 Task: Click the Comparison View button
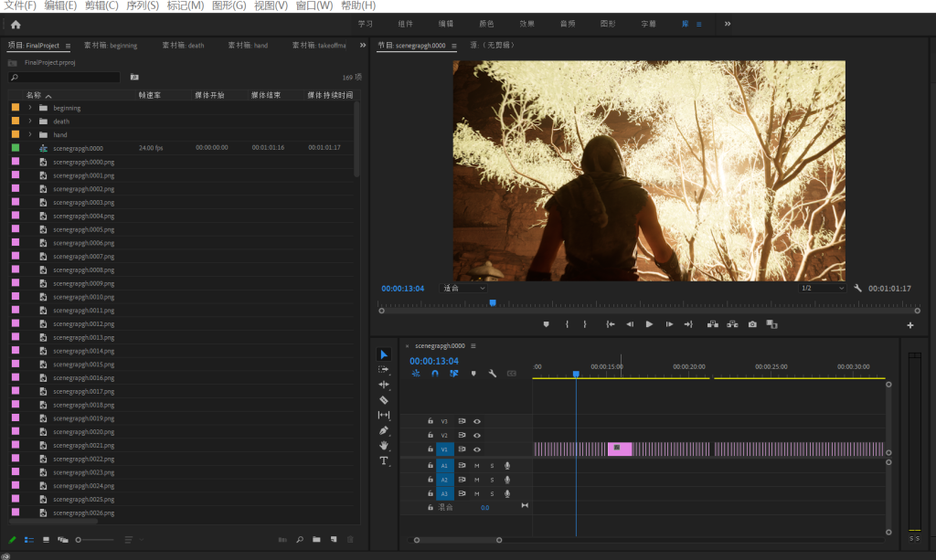coord(771,324)
